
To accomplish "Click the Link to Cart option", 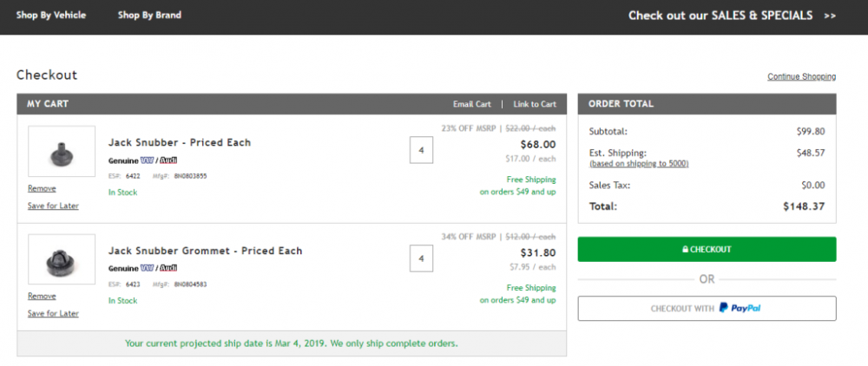I will pyautogui.click(x=535, y=104).
